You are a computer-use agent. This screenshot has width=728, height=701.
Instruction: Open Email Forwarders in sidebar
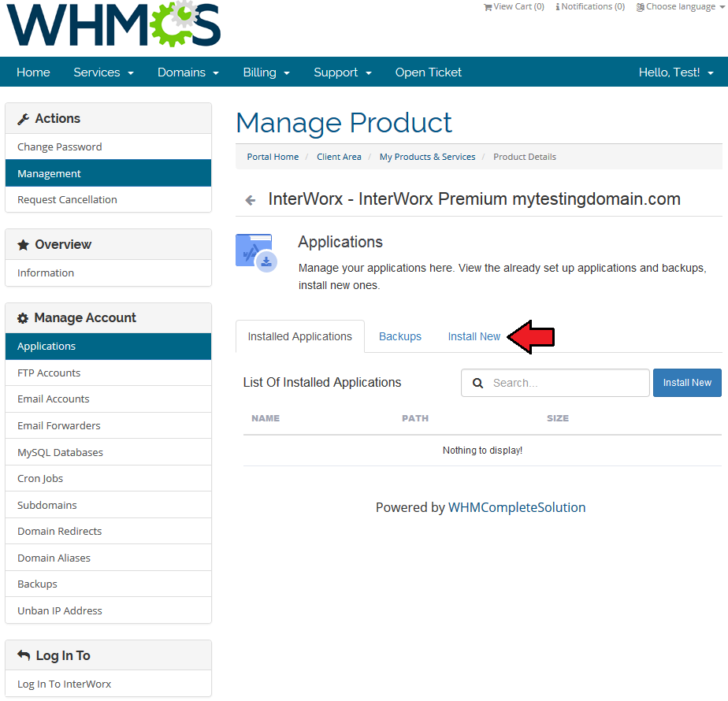[x=108, y=425]
